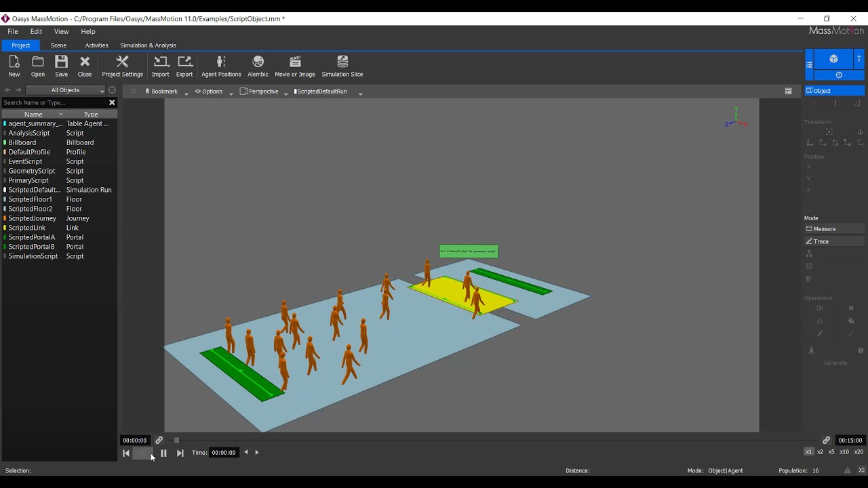Click the timeline scrubber handle
The image size is (868, 488).
(x=177, y=441)
